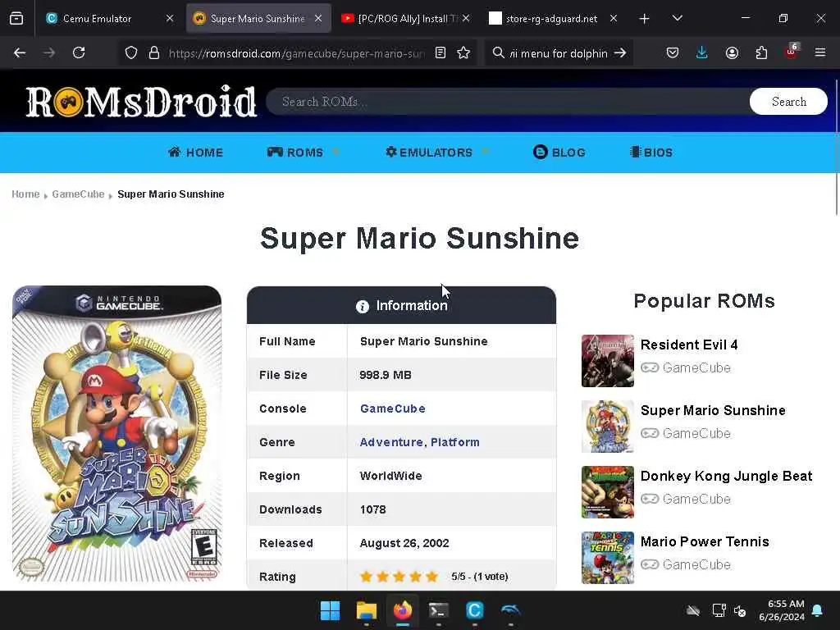Submit search with arrow icon

point(620,53)
